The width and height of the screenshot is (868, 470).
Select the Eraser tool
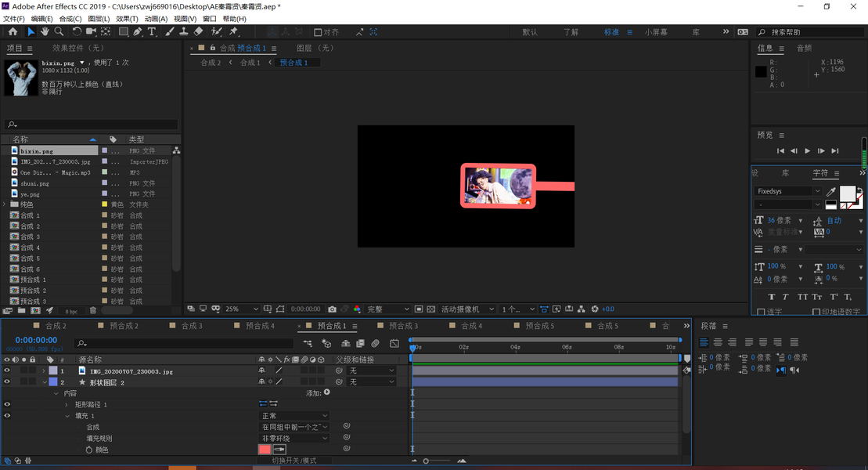click(x=198, y=31)
